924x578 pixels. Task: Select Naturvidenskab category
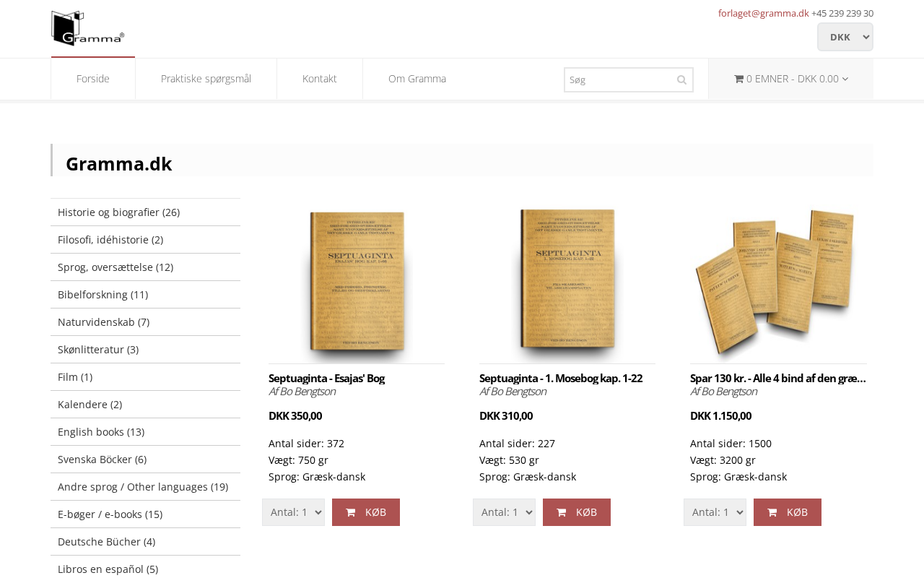click(146, 322)
